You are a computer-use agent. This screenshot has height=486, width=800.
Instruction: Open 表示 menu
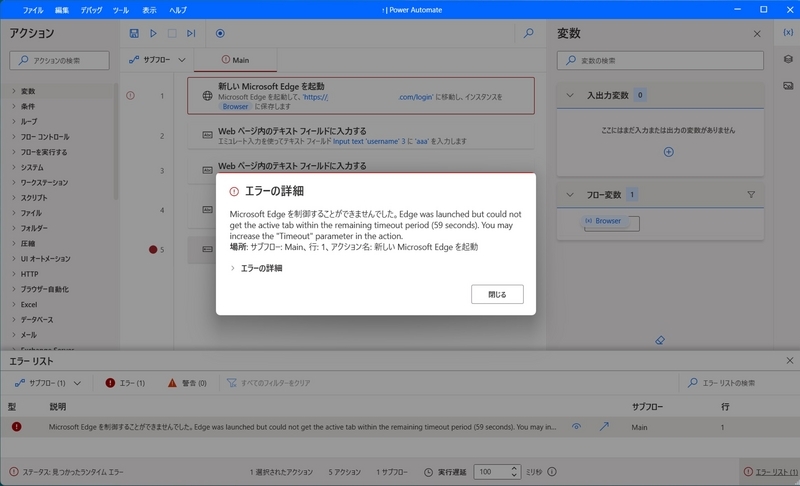[149, 10]
